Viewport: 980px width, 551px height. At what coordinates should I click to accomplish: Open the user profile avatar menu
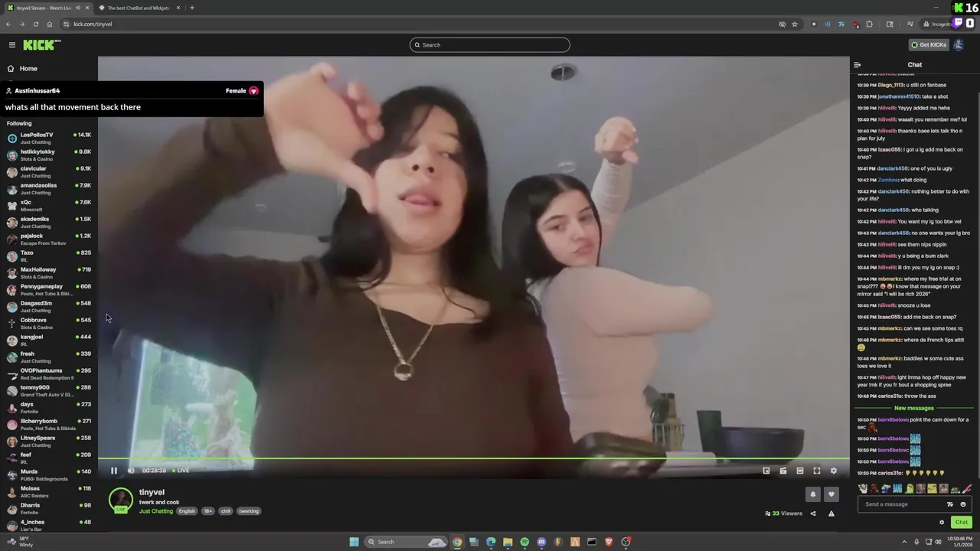point(959,45)
